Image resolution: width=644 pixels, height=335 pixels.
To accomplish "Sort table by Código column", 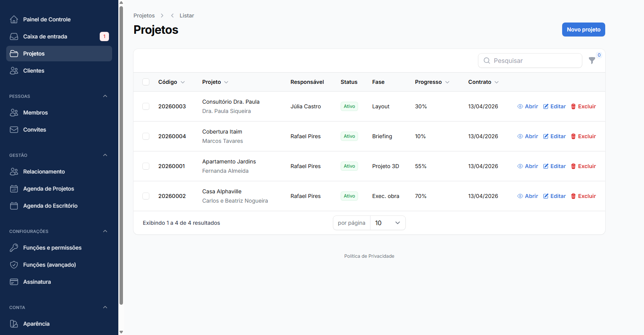I will (171, 82).
